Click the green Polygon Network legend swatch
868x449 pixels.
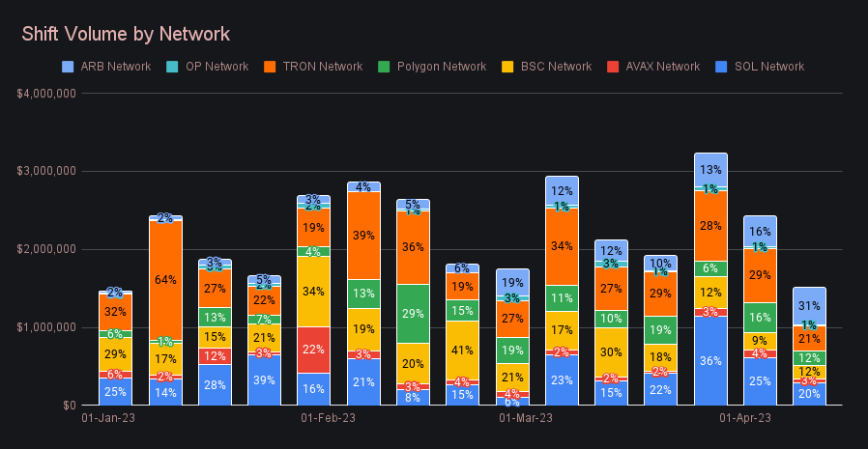[x=382, y=67]
